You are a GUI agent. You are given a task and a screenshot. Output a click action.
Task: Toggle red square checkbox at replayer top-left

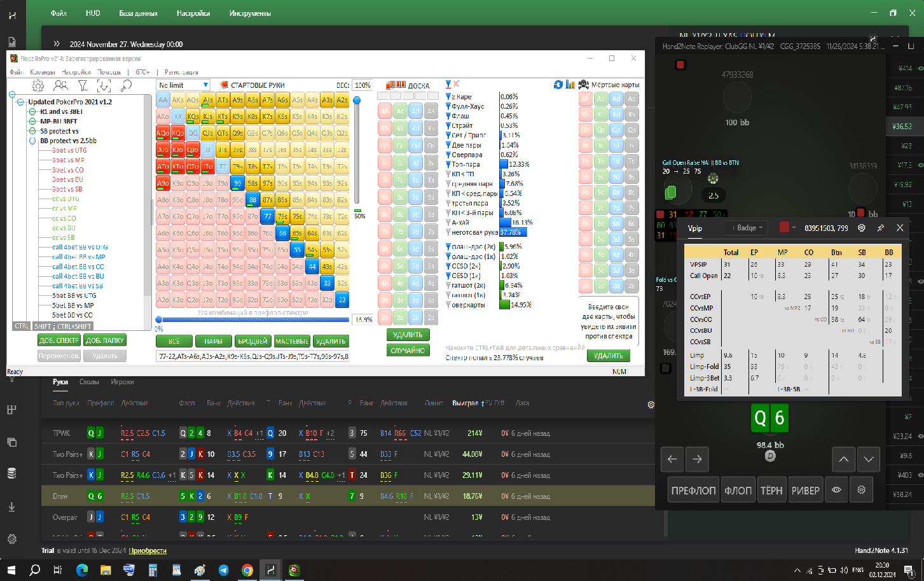point(680,65)
